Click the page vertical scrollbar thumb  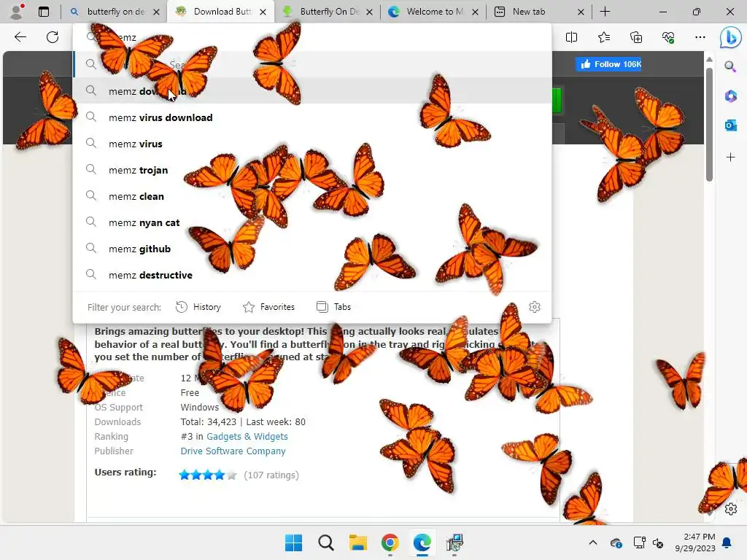click(709, 124)
